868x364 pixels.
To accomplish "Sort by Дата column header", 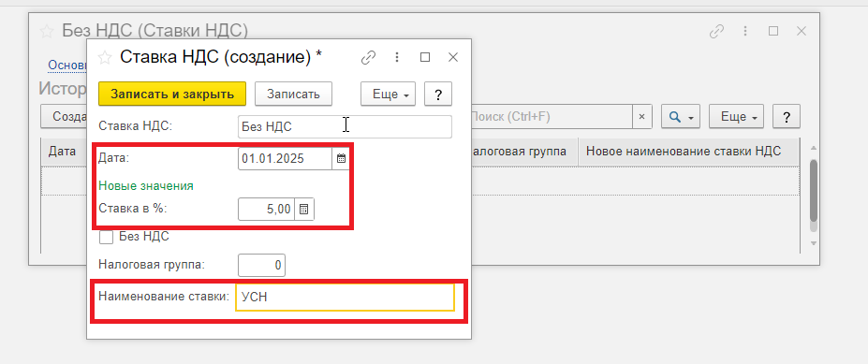I will (x=65, y=152).
